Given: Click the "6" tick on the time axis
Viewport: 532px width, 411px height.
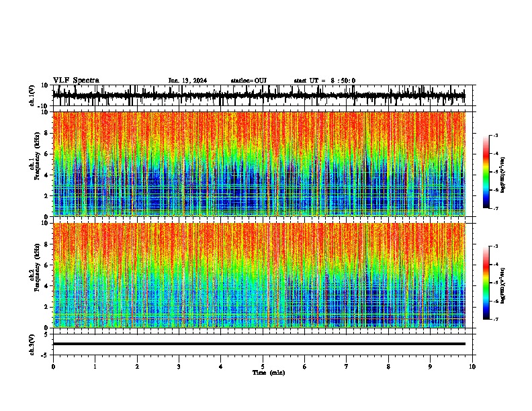Looking at the screenshot, I should pyautogui.click(x=305, y=367).
